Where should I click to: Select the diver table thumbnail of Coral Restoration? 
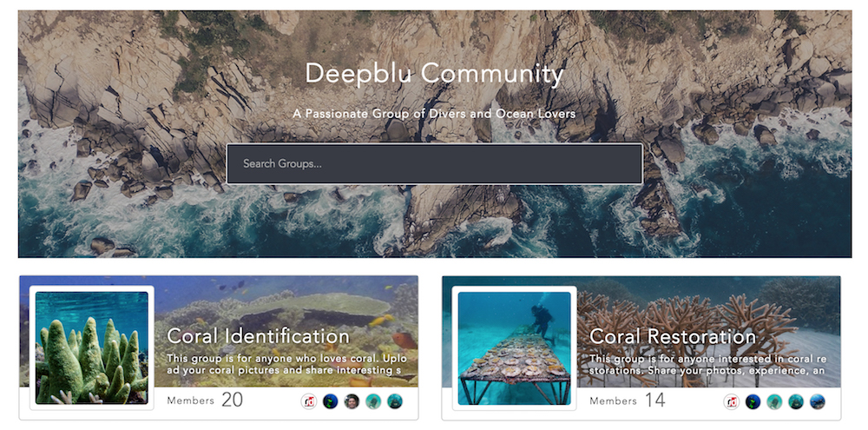point(514,348)
